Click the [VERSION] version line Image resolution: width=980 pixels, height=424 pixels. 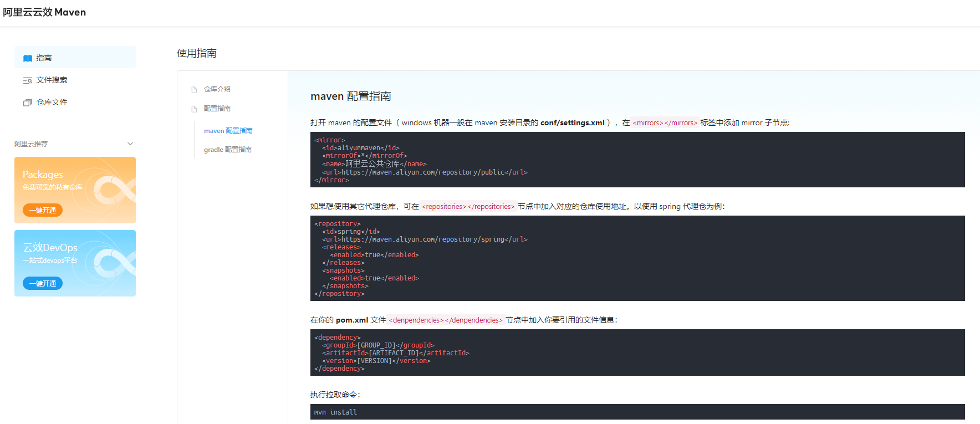(376, 361)
